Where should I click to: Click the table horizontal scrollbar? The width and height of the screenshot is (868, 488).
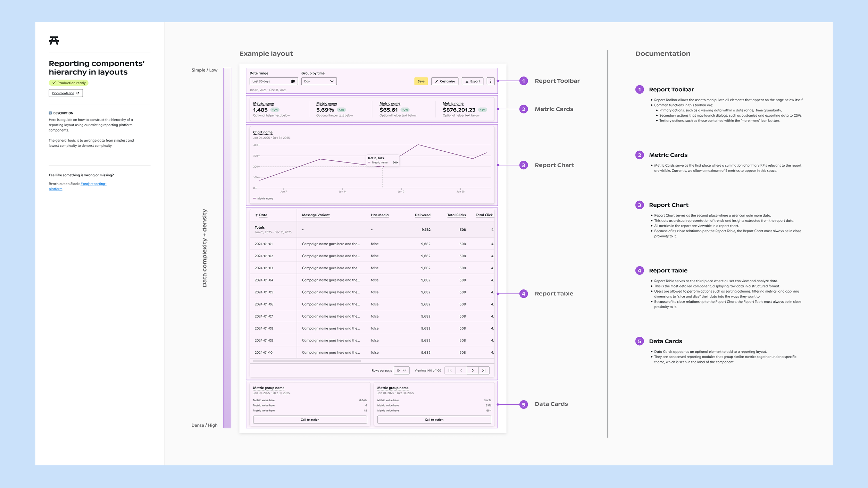coord(307,361)
